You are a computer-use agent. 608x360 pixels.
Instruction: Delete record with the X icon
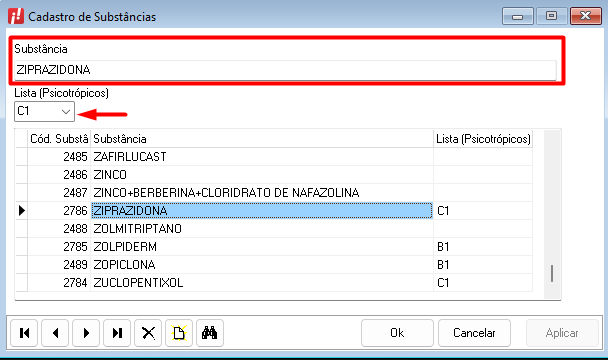coord(148,333)
